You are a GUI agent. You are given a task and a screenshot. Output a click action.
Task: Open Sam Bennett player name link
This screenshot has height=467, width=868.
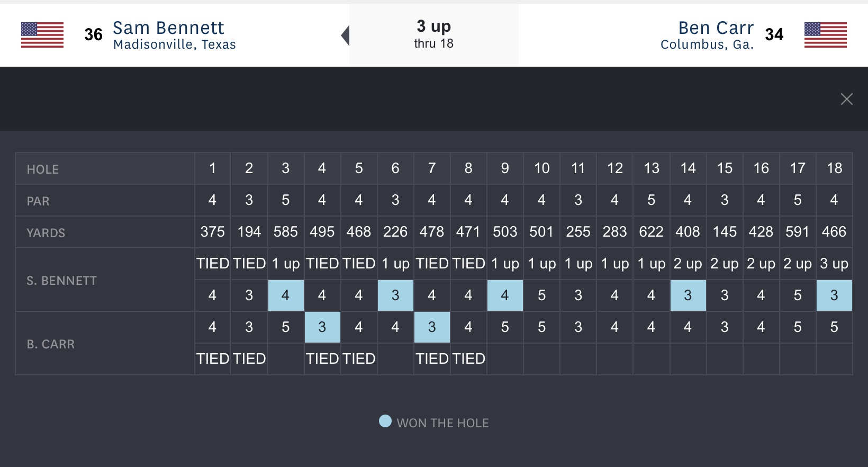[168, 28]
